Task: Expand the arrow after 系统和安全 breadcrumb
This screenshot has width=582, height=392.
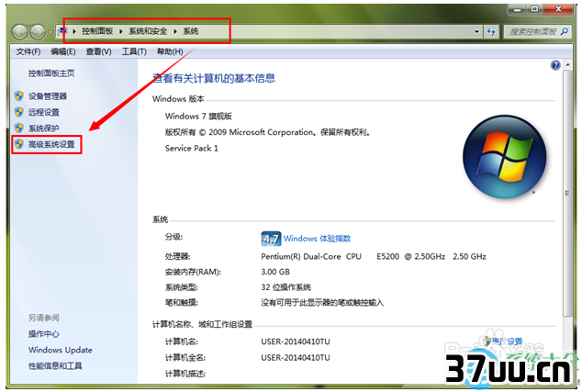Action: 175,31
